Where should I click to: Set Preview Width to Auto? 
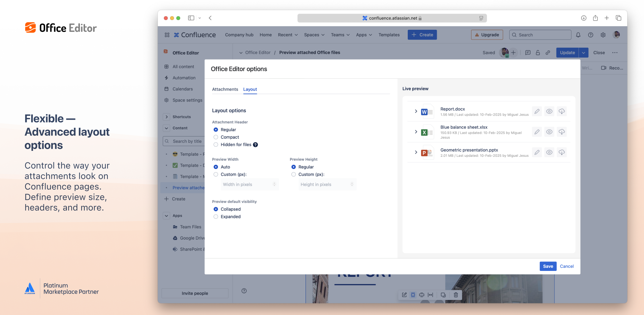coord(216,167)
